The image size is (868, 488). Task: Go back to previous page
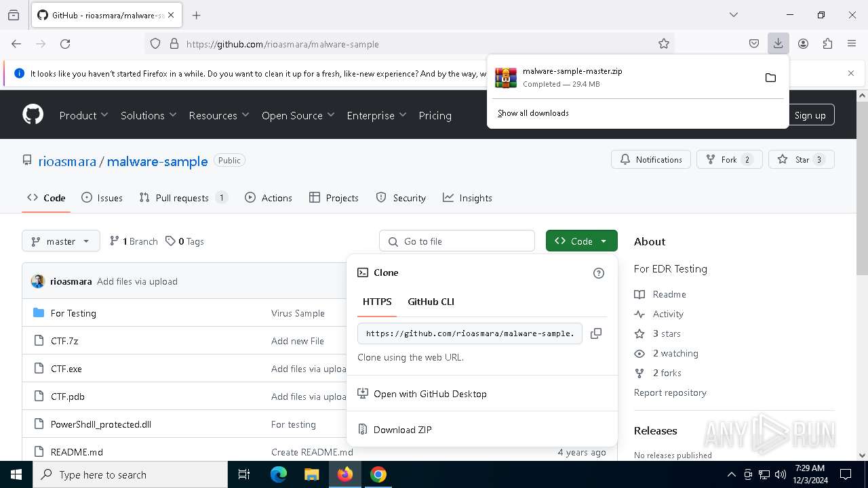tap(16, 43)
